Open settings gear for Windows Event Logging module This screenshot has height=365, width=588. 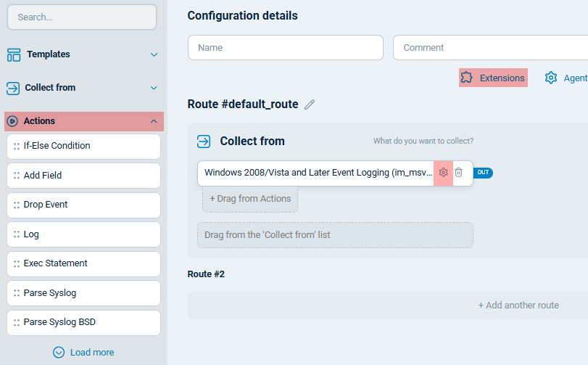click(443, 173)
